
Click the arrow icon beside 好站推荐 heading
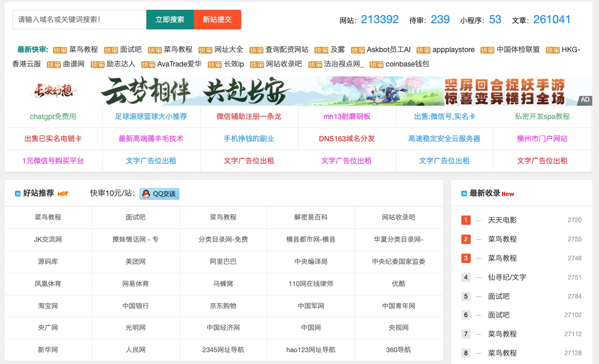[18, 194]
